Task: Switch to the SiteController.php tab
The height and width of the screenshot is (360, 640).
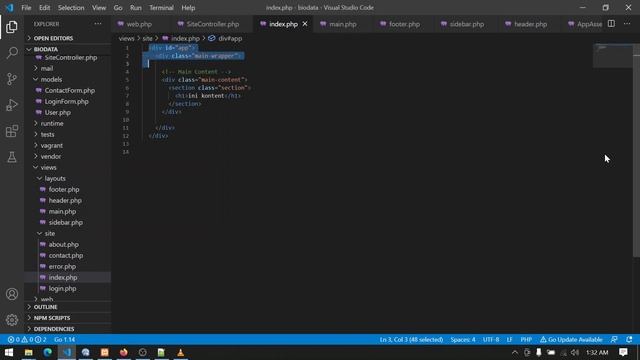Action: (x=212, y=24)
